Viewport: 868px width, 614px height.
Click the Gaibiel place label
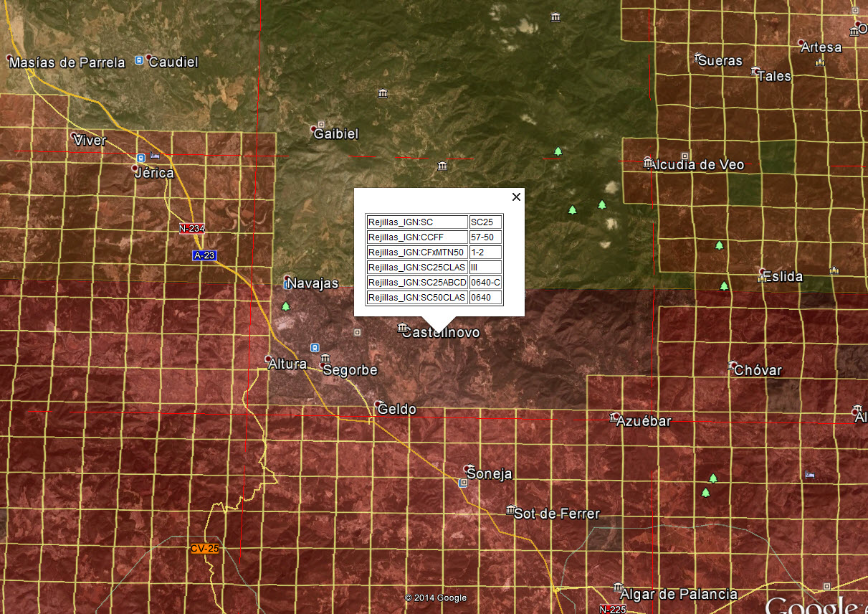(336, 133)
